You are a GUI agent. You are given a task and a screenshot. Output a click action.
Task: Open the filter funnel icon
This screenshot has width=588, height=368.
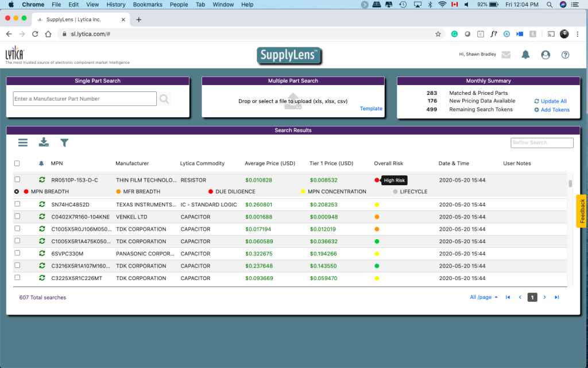pos(64,143)
